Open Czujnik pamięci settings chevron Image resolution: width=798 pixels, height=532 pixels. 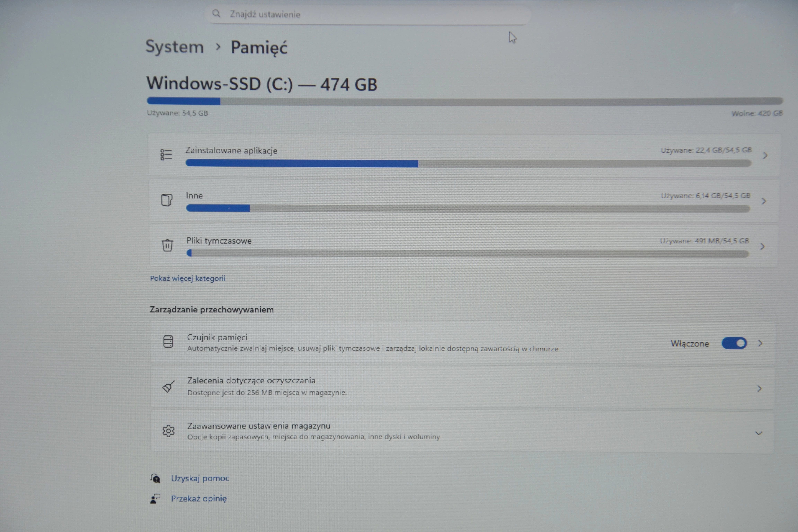click(x=760, y=343)
